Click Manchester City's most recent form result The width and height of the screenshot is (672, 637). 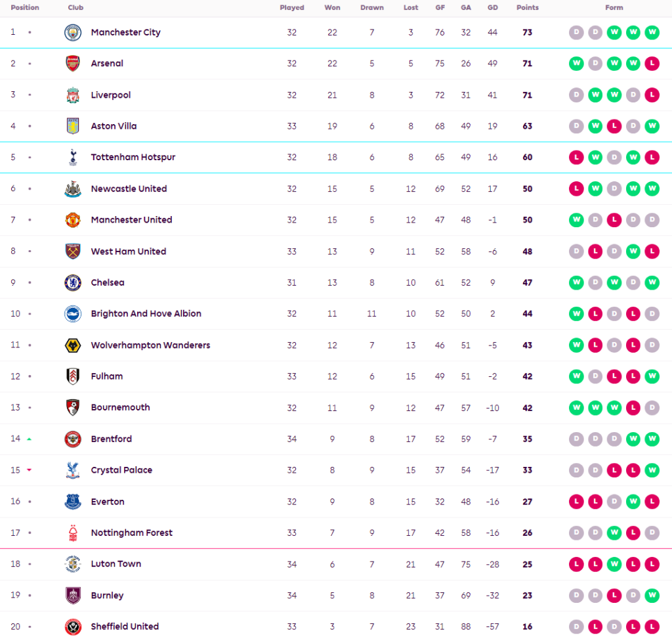652,32
